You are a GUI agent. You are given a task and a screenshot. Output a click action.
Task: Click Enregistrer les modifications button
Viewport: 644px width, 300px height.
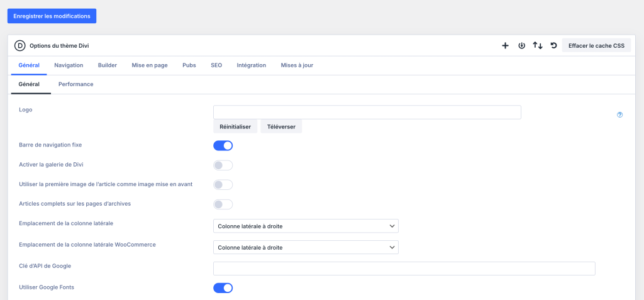coord(52,16)
